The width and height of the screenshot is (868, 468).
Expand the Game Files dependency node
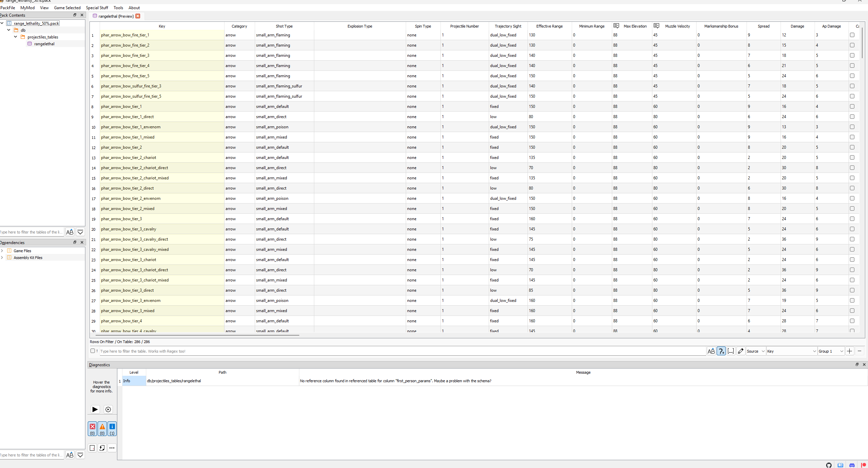click(2, 251)
